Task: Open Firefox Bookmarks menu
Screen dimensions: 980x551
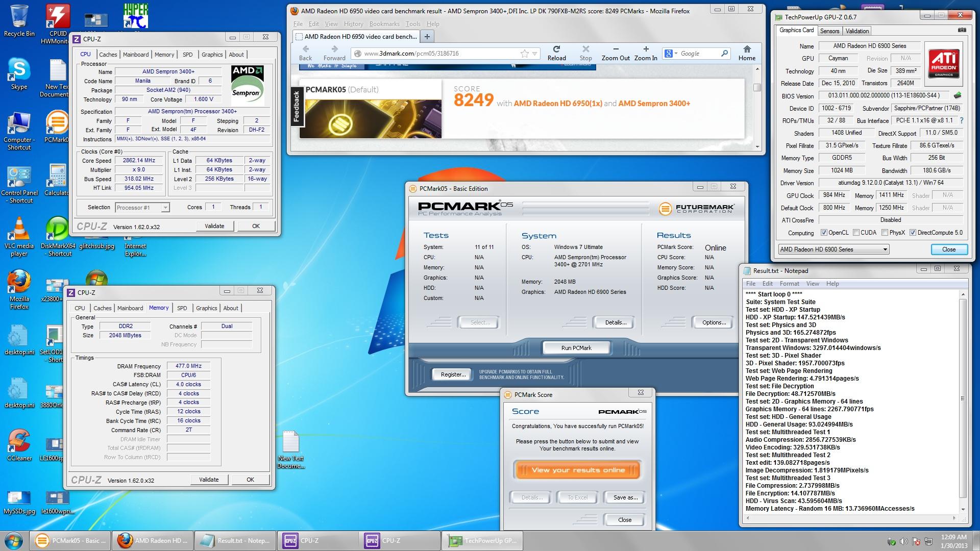Action: tap(384, 24)
